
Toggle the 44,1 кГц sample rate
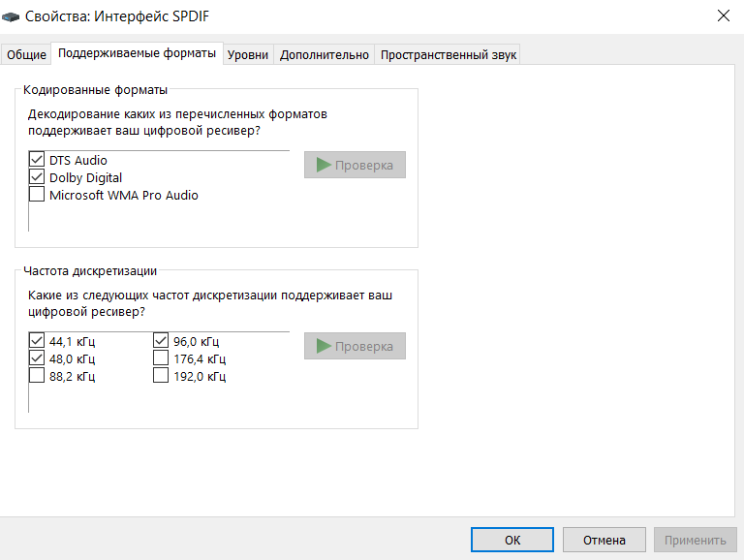37,341
